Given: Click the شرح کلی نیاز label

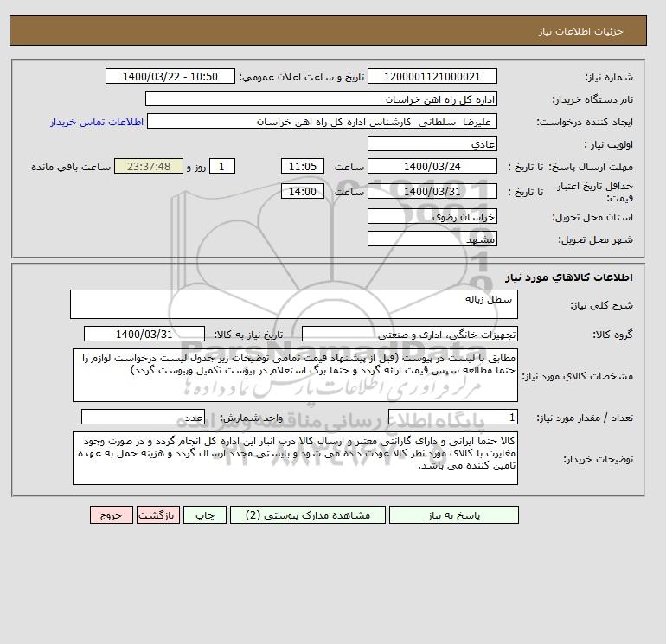Looking at the screenshot, I should [602, 305].
